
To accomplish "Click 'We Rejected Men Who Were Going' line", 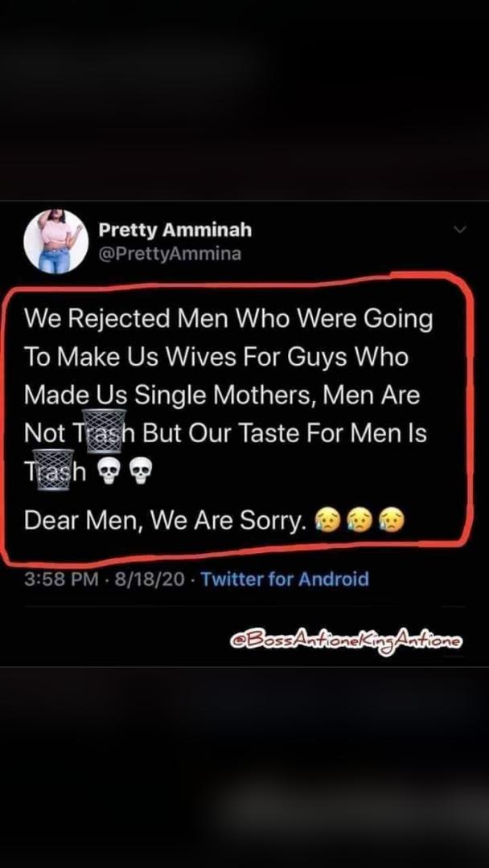I will click(228, 319).
